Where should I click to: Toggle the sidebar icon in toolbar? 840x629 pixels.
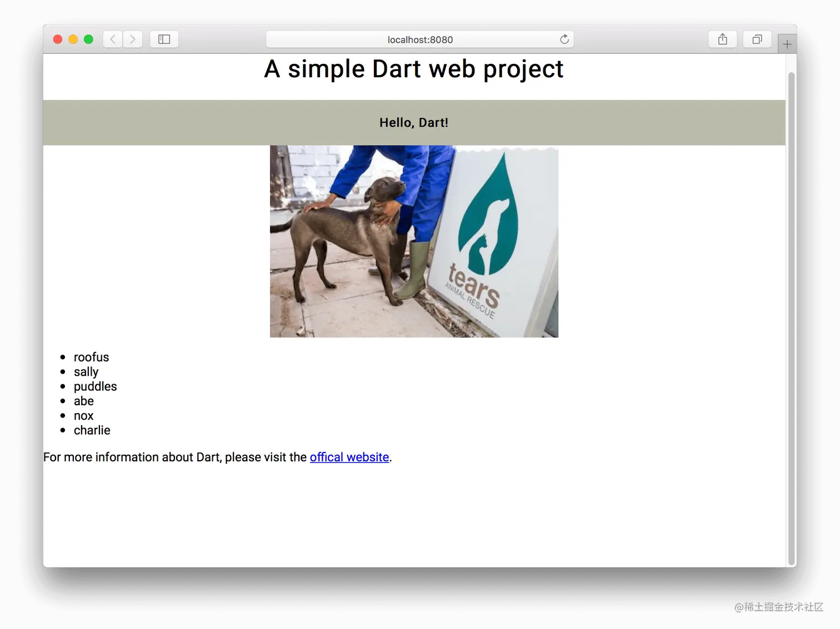click(164, 39)
